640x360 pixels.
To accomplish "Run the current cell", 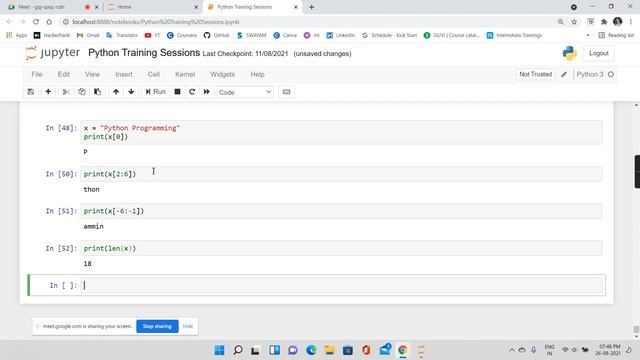I will (x=156, y=92).
